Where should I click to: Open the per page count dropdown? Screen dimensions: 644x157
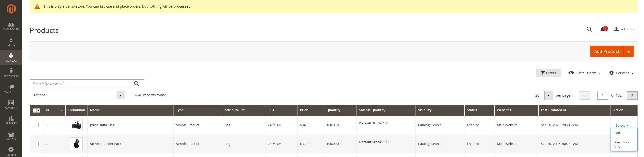tap(541, 95)
